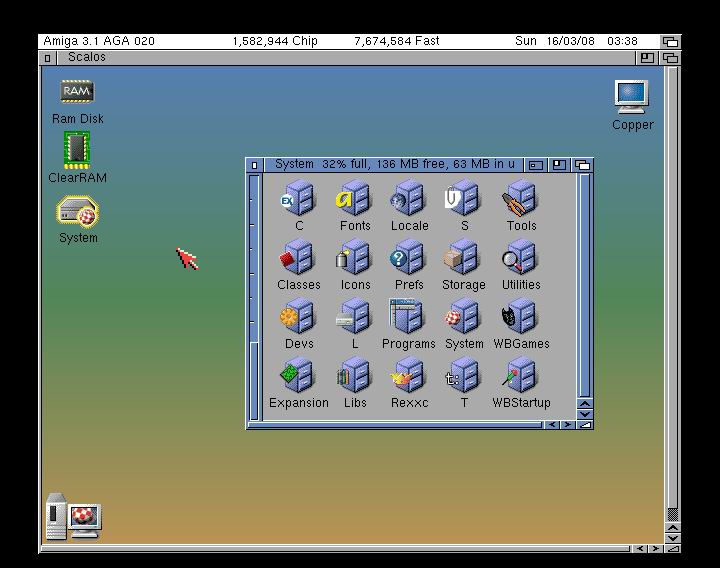Open the L drawer
Viewport: 720px width, 568px height.
point(354,316)
